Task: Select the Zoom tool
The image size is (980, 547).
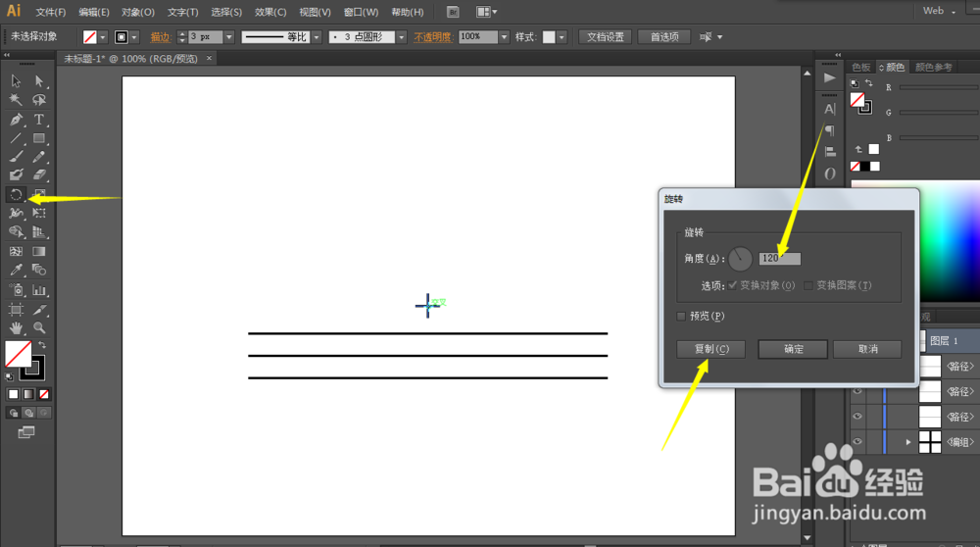Action: tap(39, 327)
